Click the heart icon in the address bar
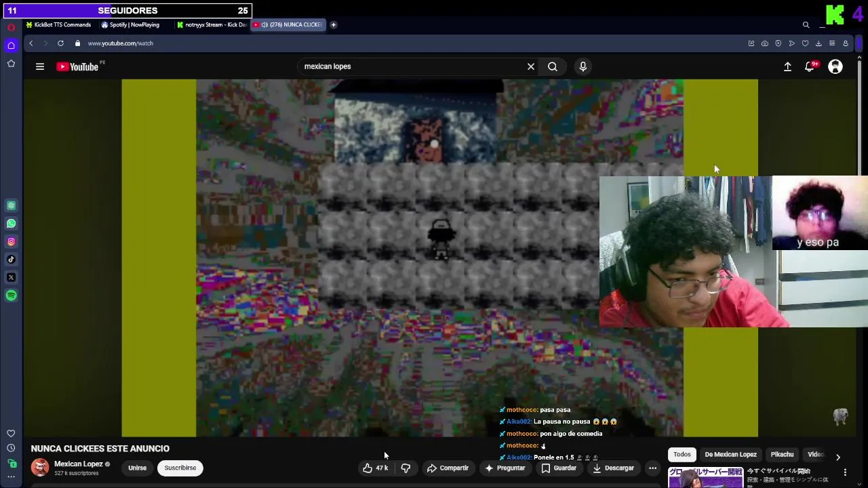This screenshot has height=488, width=868. 805,43
